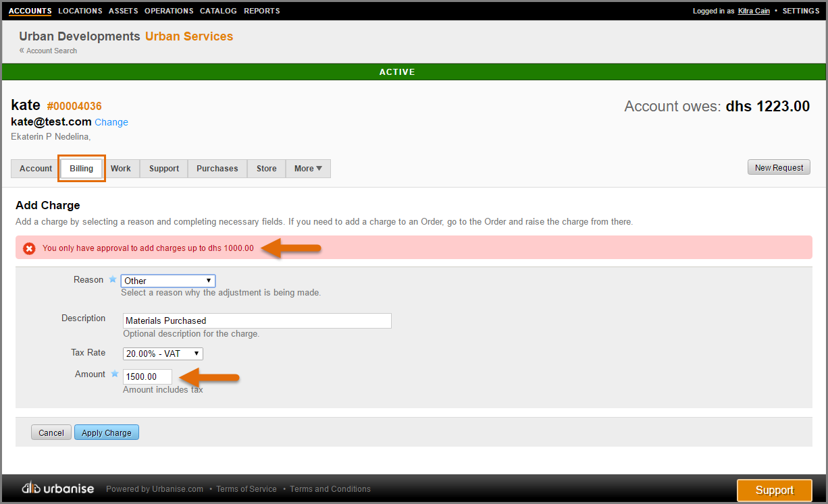Expand the Tax Rate dropdown

tap(163, 354)
